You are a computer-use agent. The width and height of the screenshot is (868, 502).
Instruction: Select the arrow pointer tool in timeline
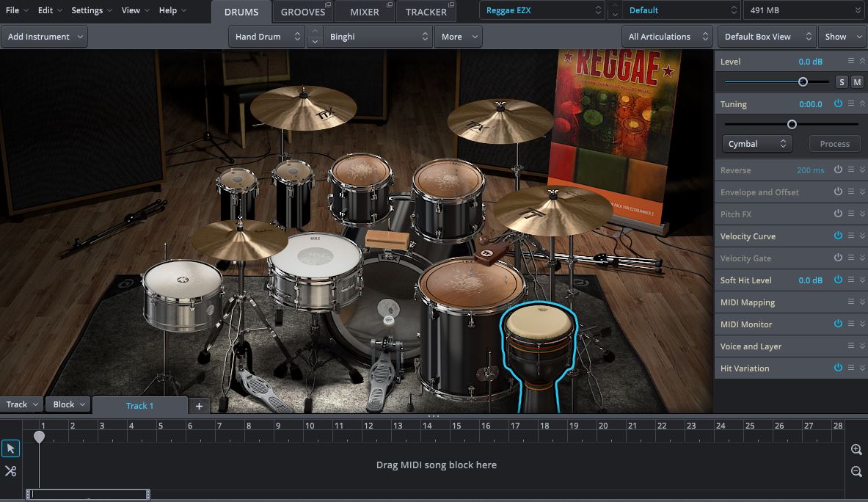tap(10, 448)
